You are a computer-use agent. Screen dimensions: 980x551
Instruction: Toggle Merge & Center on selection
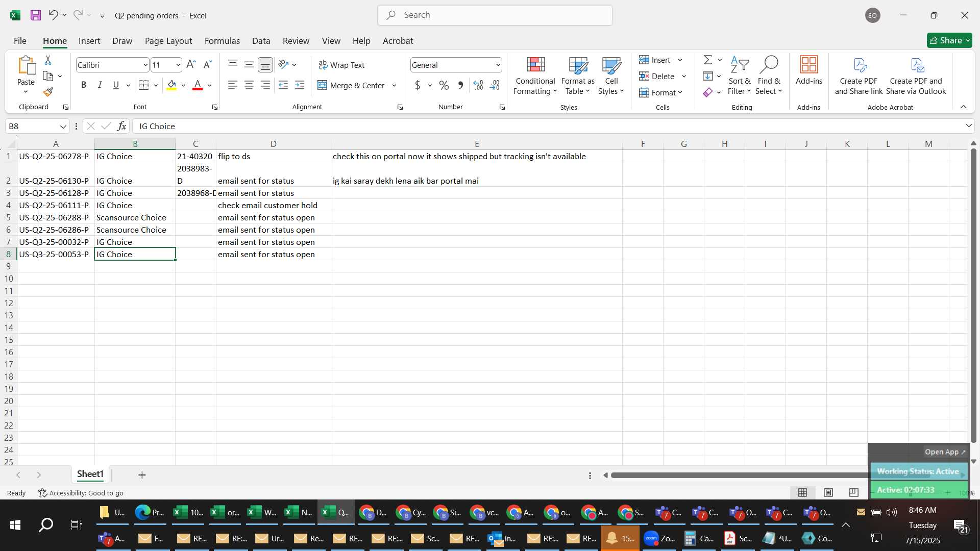pyautogui.click(x=351, y=85)
